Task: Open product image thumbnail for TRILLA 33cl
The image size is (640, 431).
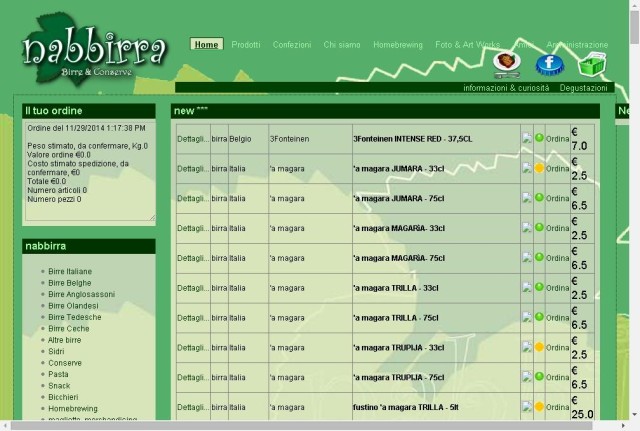Action: coord(527,287)
